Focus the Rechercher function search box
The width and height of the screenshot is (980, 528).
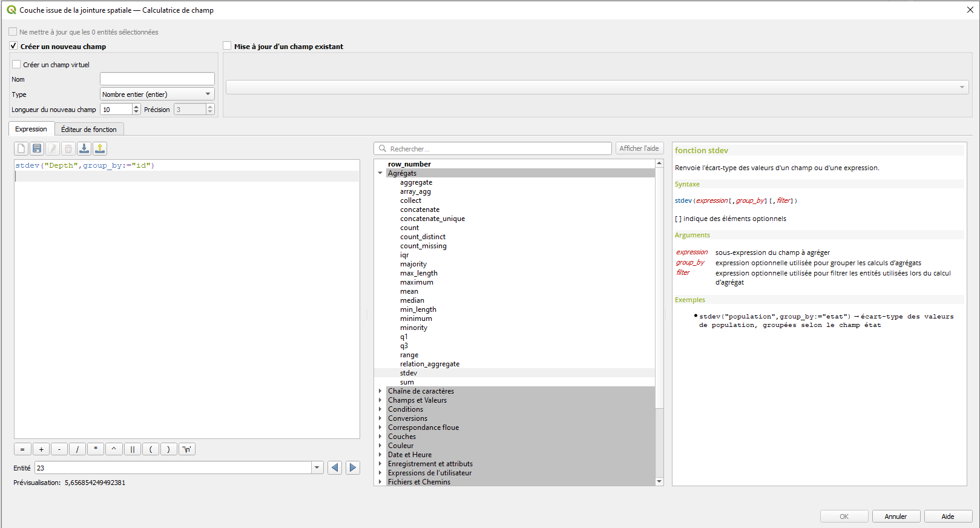493,148
